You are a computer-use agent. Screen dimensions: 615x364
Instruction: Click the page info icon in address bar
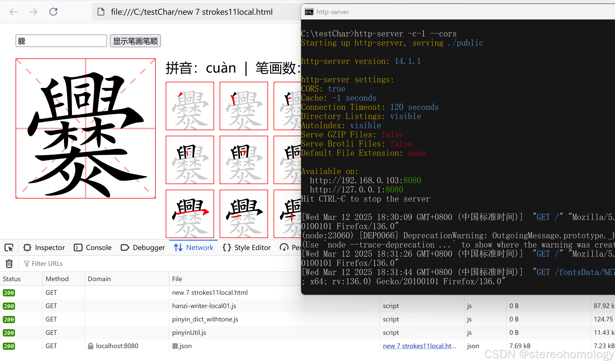tap(101, 12)
